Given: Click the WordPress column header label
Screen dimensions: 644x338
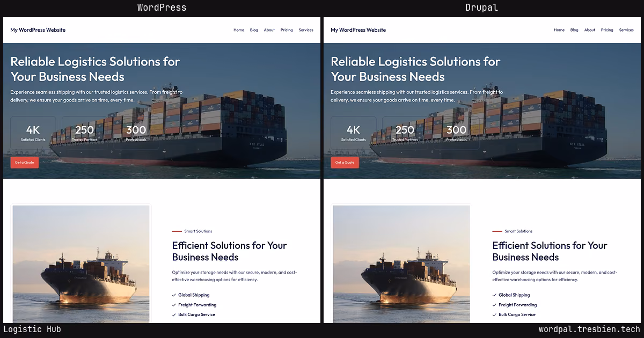Looking at the screenshot, I should (162, 8).
